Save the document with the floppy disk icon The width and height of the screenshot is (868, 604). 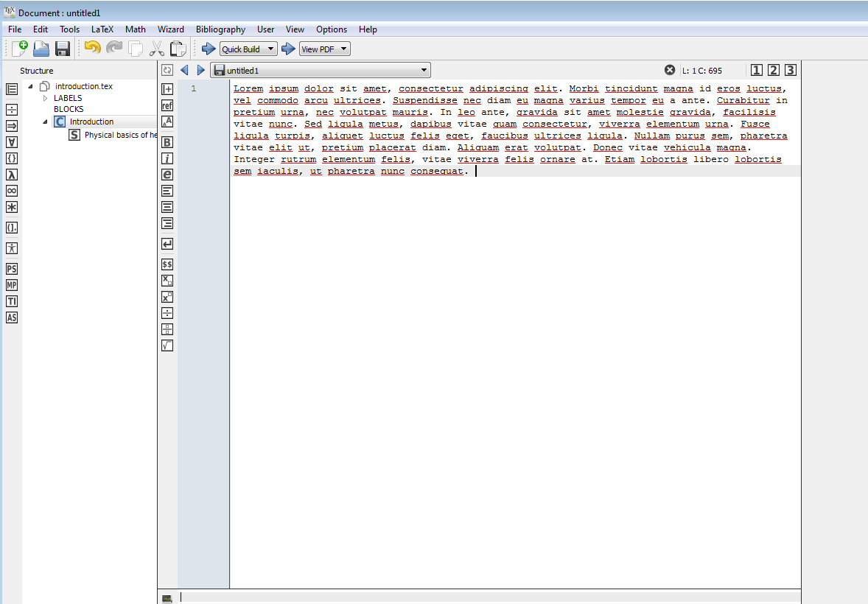(63, 49)
